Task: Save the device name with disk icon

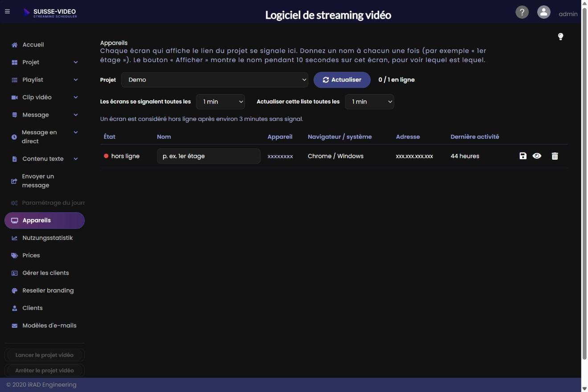Action: tap(523, 156)
